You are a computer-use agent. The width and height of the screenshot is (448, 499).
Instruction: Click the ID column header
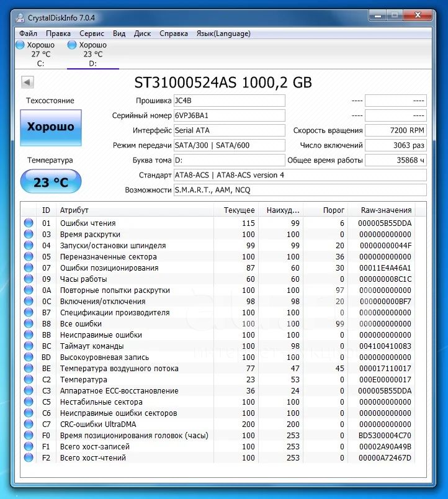coord(46,210)
